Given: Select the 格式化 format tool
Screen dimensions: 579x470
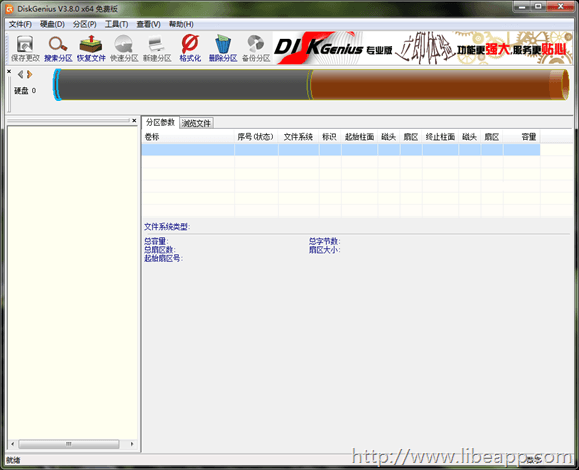Looking at the screenshot, I should click(x=190, y=48).
